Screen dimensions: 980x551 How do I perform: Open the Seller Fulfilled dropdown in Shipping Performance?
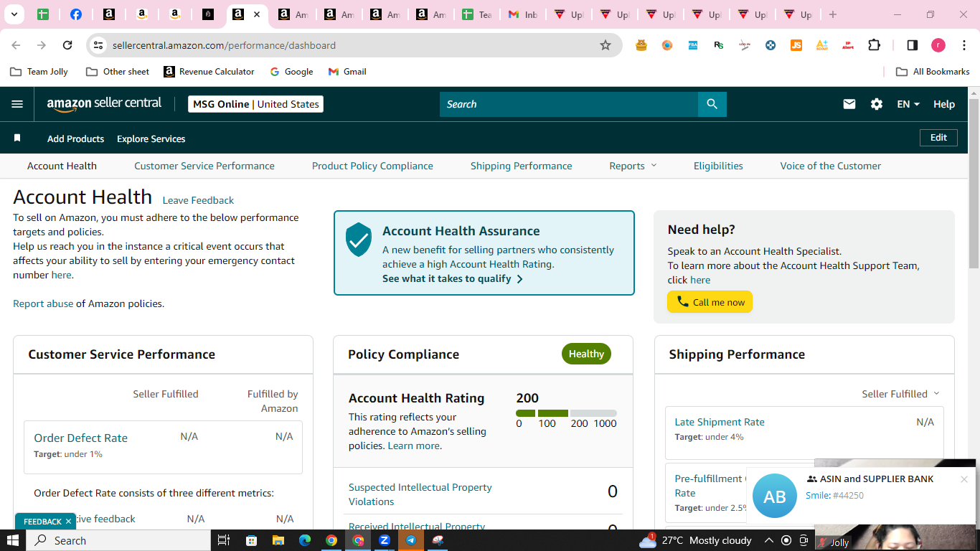(x=900, y=394)
